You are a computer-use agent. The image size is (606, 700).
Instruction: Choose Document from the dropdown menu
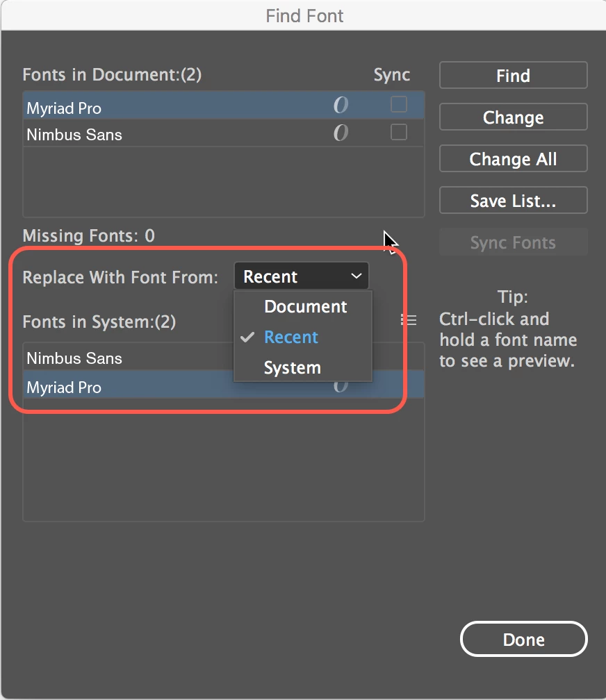pos(303,307)
